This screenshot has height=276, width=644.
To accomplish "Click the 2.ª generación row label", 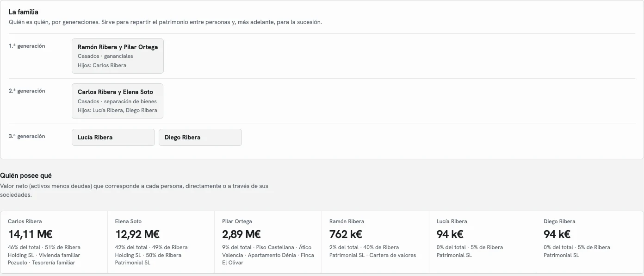I will [27, 91].
